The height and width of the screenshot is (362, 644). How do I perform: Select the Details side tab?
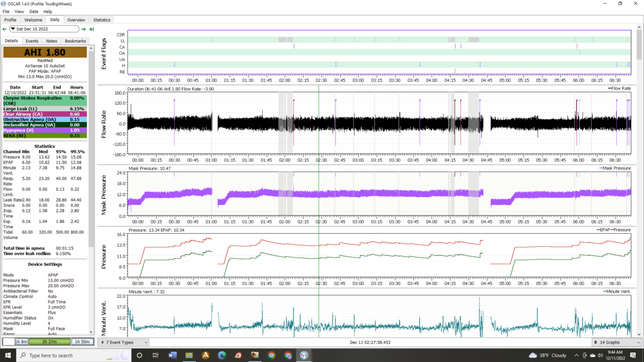[11, 41]
